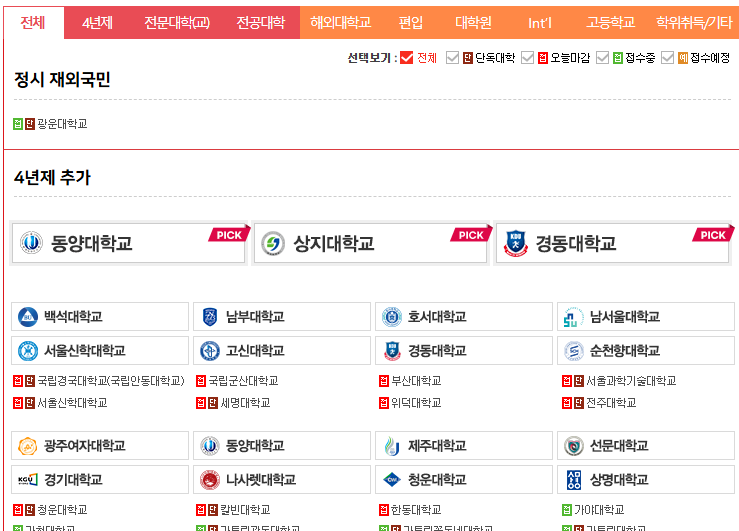Open the 남부대학교 box name text
This screenshot has width=739, height=531.
[x=255, y=317]
